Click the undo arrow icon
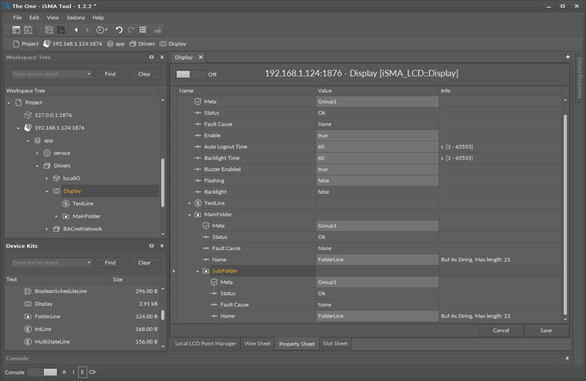The height and width of the screenshot is (381, 586). click(119, 30)
